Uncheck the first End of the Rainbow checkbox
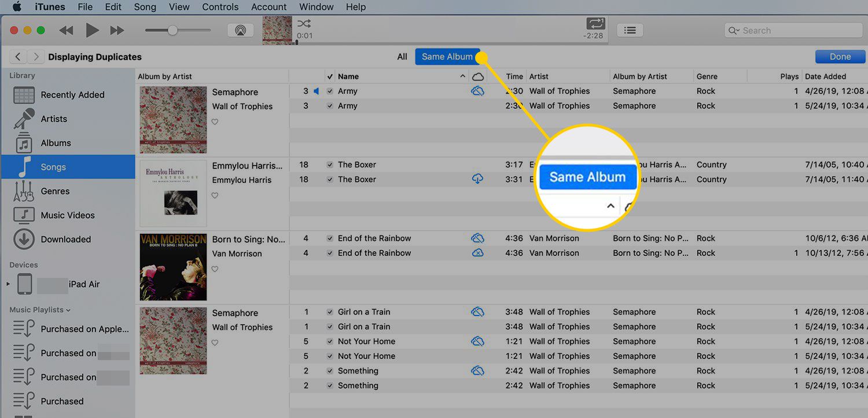 (330, 239)
